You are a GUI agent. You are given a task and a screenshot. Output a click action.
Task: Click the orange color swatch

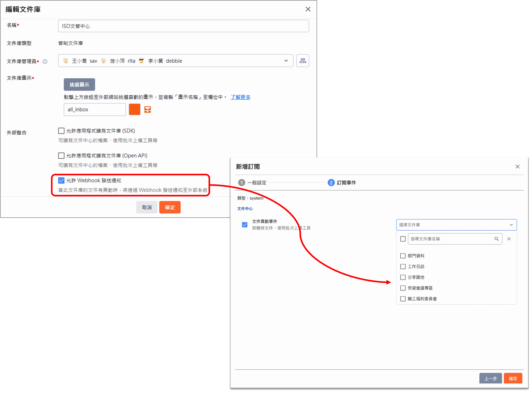(134, 109)
